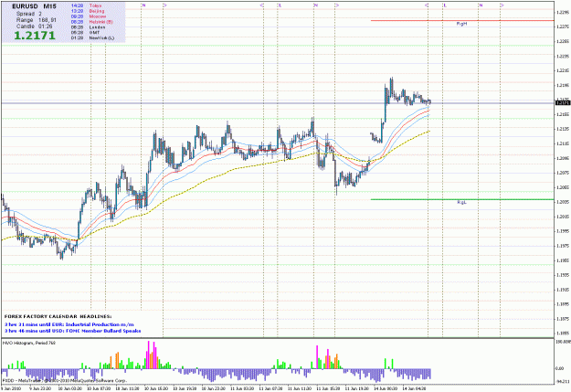Click the 0.00 indicator axis label
571x392 pixels.
[559, 368]
